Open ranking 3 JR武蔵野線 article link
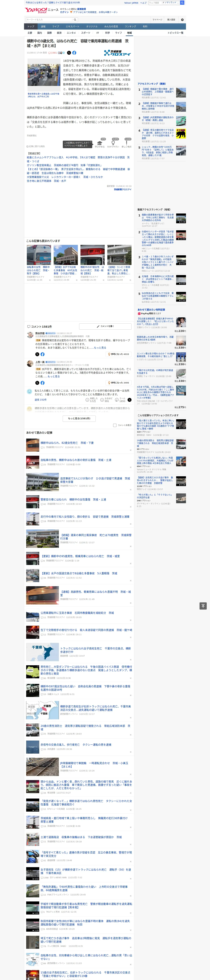 158,119
